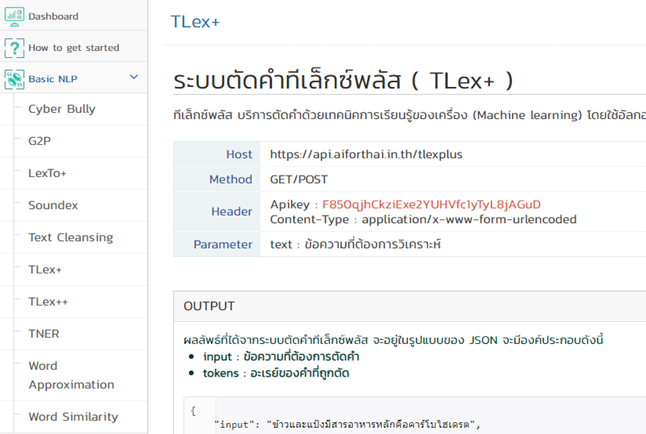646x434 pixels.
Task: Click the Content-Type header line
Action: click(x=423, y=219)
